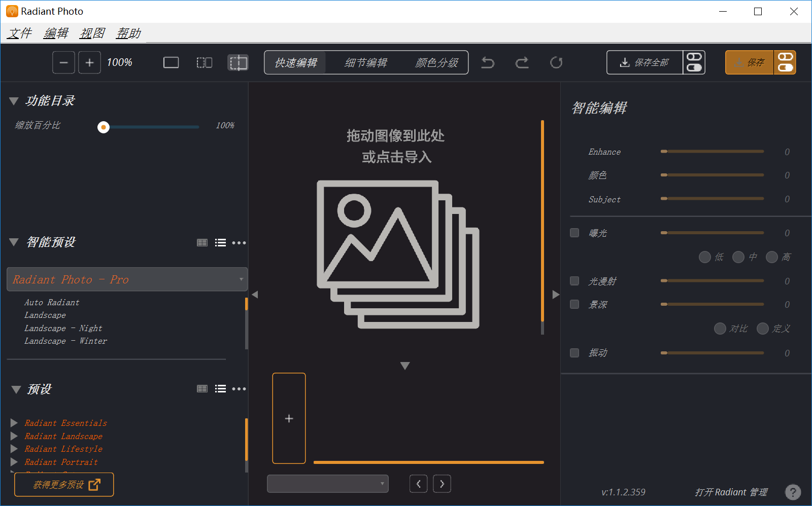This screenshot has width=812, height=506.
Task: Click the zoom out minus button
Action: click(63, 62)
